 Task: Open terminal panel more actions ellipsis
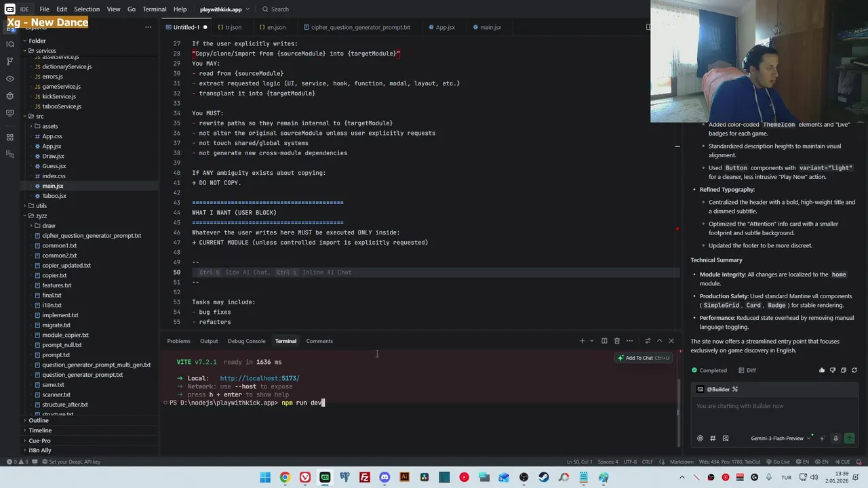[630, 341]
